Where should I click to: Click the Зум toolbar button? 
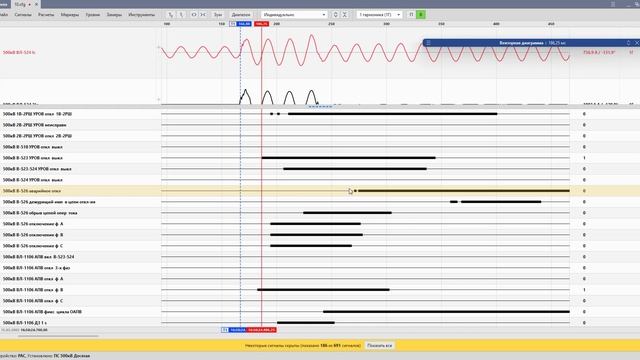[218, 15]
